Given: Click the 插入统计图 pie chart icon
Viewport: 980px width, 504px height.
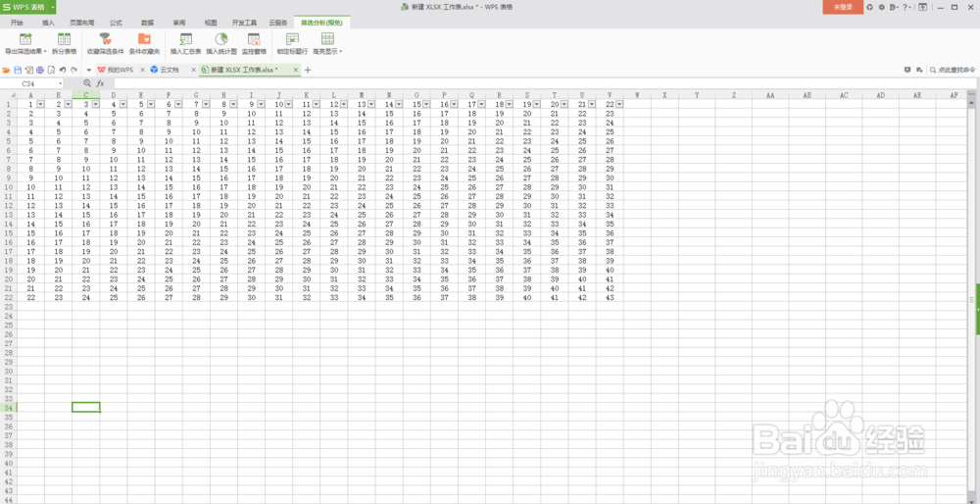Looking at the screenshot, I should point(221,39).
